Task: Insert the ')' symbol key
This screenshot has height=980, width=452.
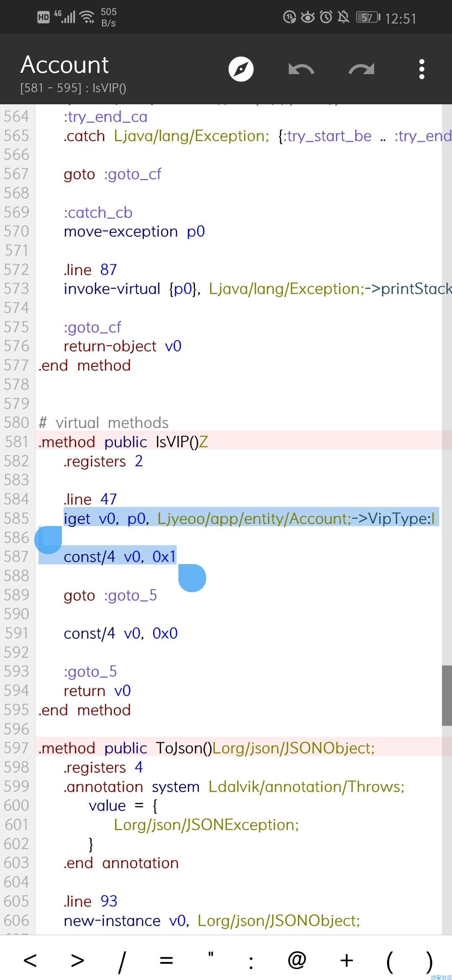Action: 429,962
